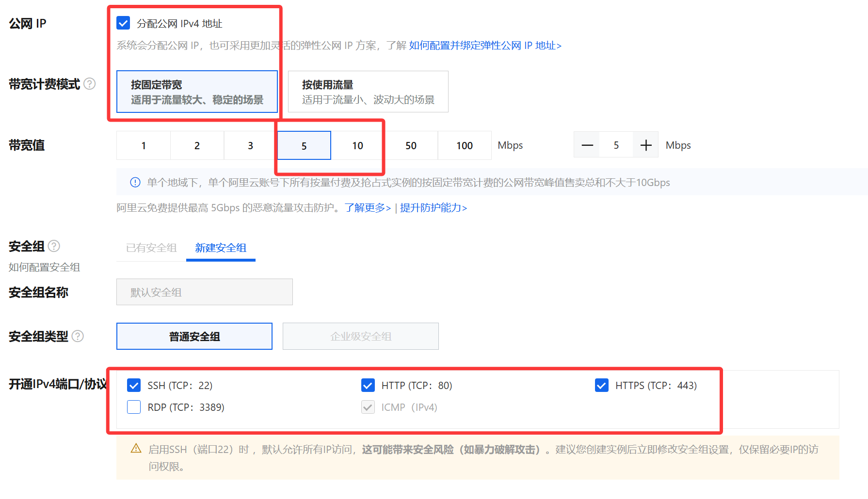Click the SSH risk warning triangle icon
868x499 pixels.
coord(136,449)
